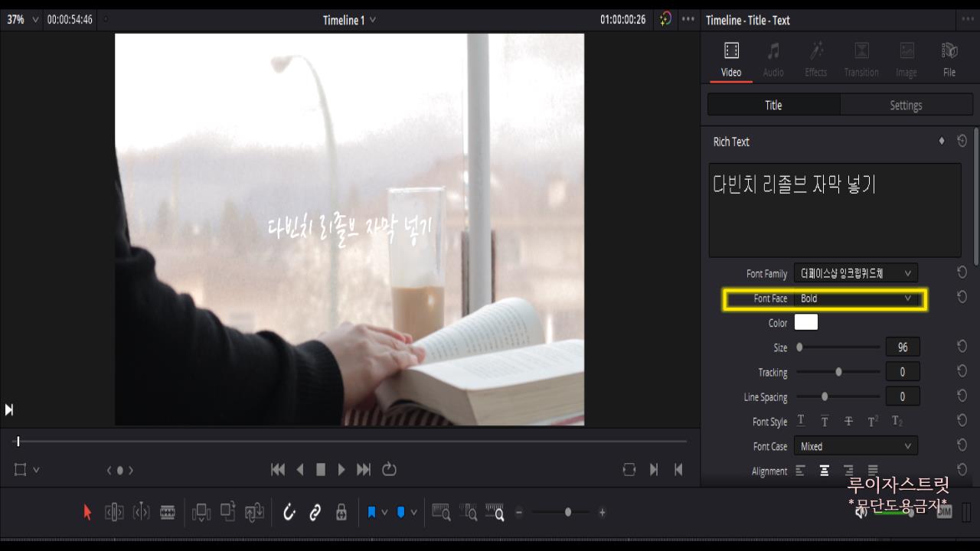
Task: Open the Font Case Mixed dropdown
Action: (856, 446)
